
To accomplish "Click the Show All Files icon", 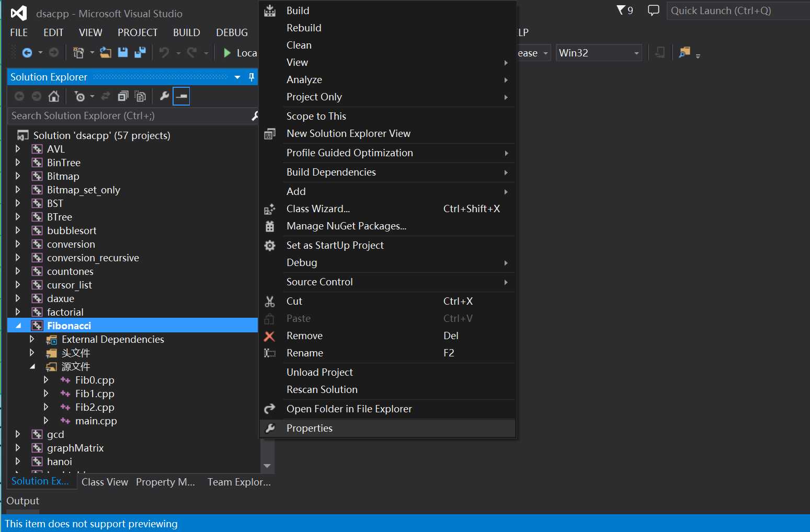I will coord(140,96).
